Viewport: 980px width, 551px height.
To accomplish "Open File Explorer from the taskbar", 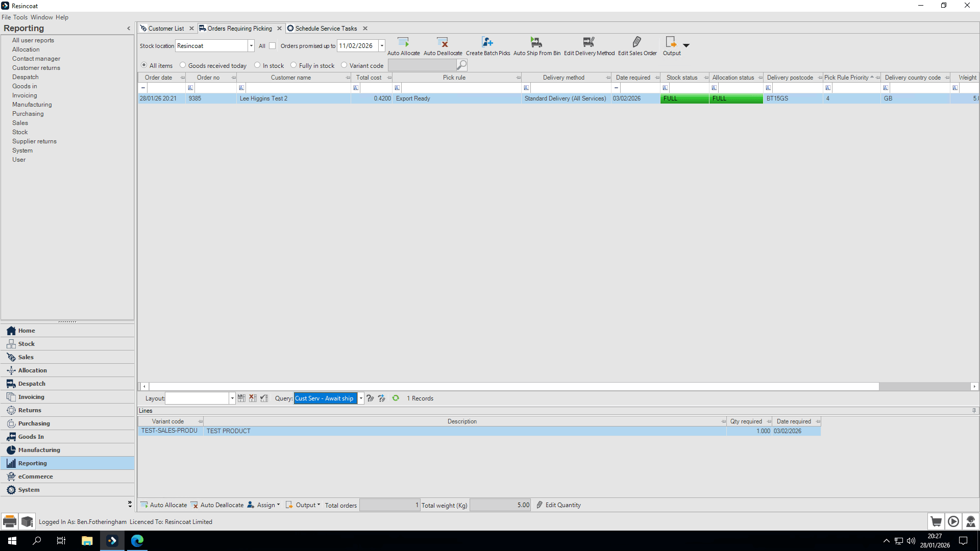I will (x=87, y=541).
